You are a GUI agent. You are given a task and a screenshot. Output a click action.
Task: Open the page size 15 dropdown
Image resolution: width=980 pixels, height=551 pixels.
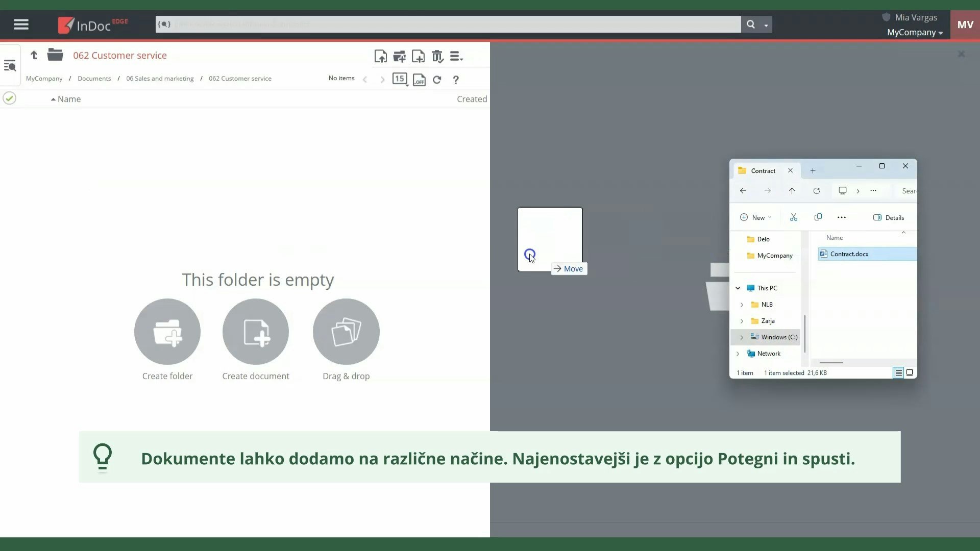coord(400,79)
